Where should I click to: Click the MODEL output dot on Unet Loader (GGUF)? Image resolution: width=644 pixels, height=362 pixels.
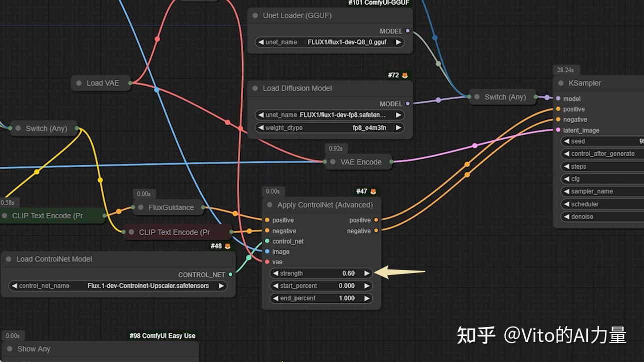point(408,31)
